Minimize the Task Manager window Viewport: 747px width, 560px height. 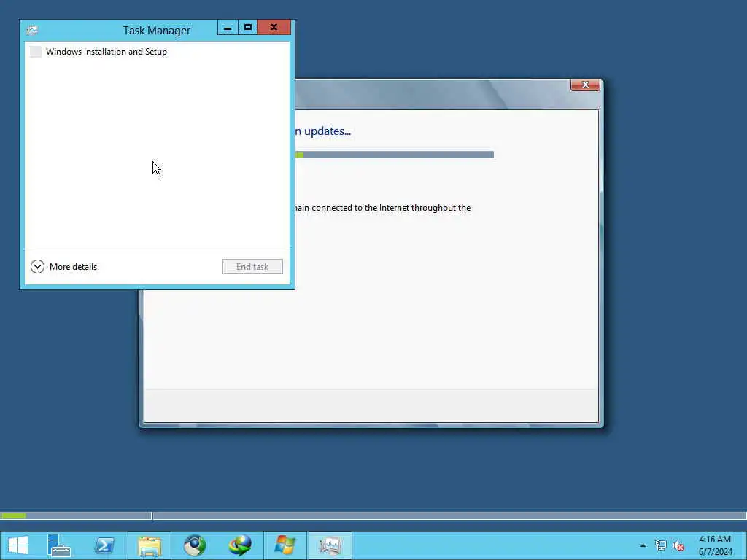click(228, 28)
